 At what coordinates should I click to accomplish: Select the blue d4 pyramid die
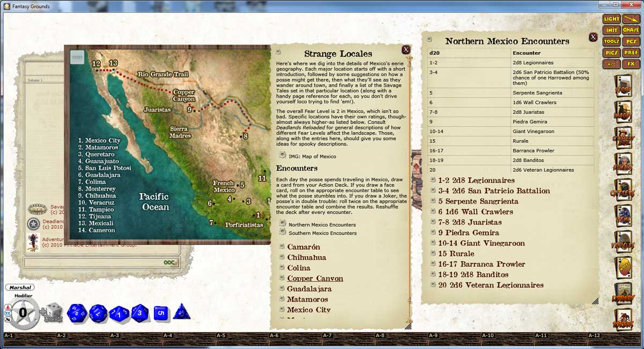[181, 311]
